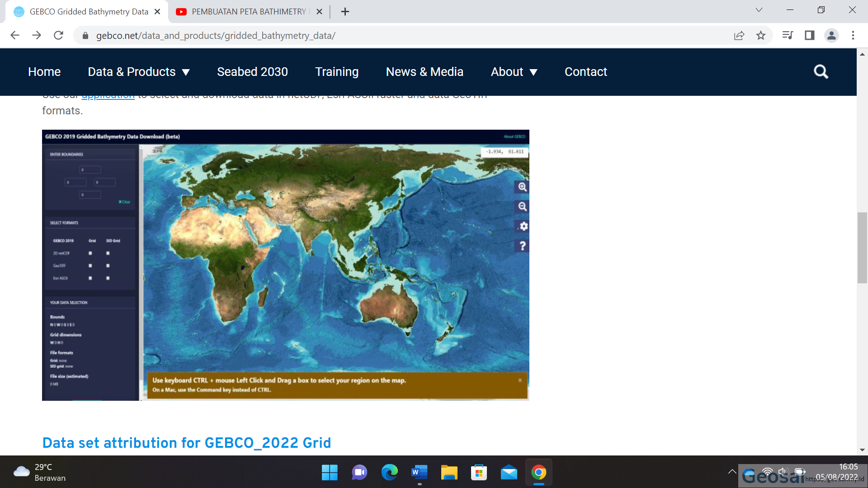The width and height of the screenshot is (868, 488).
Task: Reload the gebco.net page
Action: (58, 35)
